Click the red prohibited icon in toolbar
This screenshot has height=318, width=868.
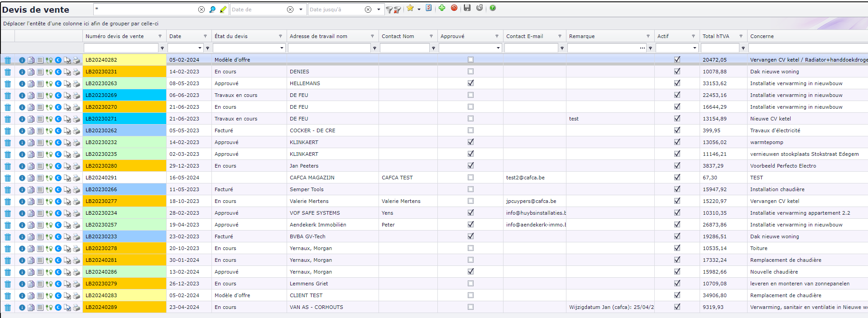coord(454,8)
